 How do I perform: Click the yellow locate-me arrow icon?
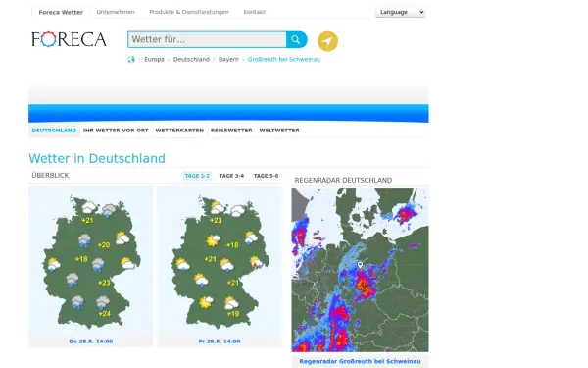(327, 41)
